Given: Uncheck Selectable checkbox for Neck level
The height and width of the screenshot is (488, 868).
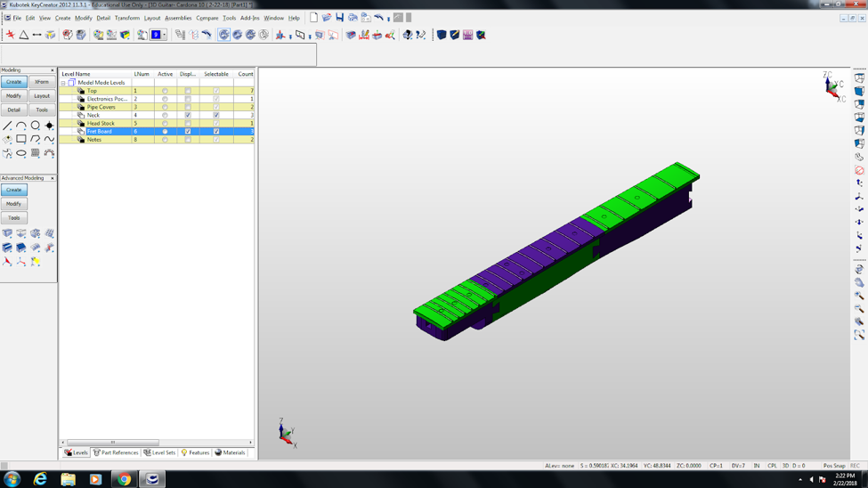Looking at the screenshot, I should pos(216,115).
